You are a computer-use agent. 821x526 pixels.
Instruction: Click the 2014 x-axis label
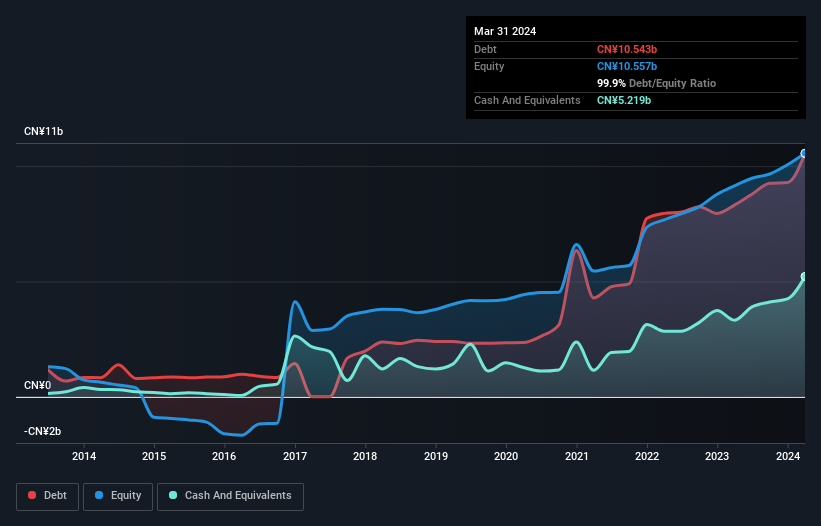[x=84, y=456]
